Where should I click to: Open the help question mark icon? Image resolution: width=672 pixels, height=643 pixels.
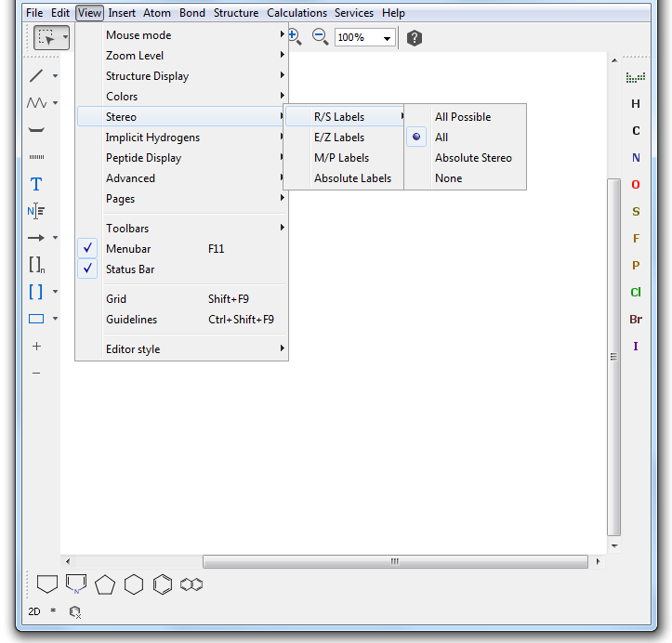415,38
